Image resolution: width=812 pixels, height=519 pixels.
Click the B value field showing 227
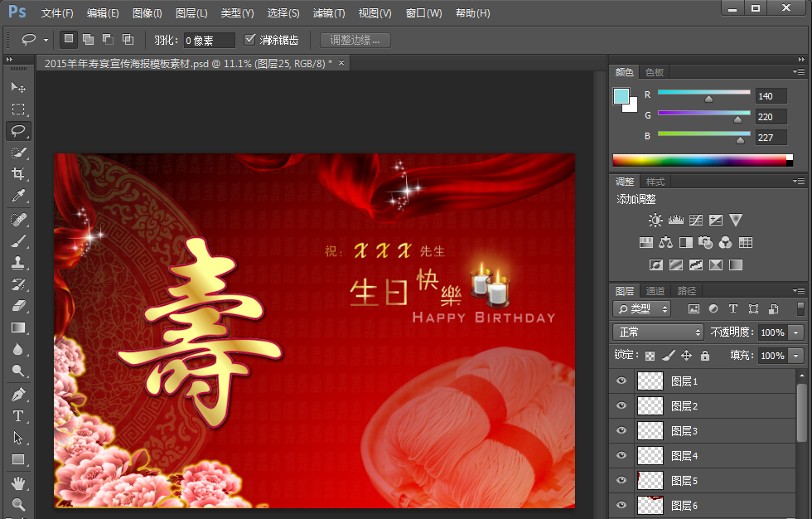click(x=771, y=138)
